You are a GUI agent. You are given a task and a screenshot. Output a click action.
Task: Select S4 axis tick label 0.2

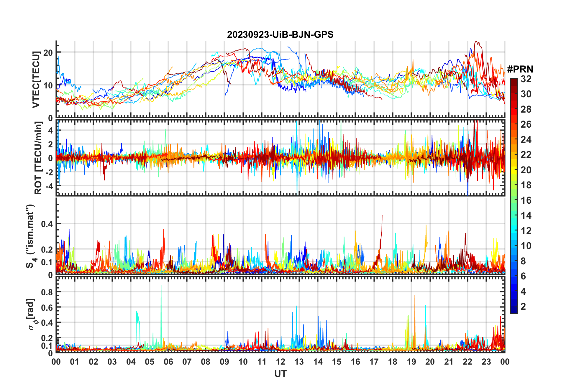[47, 250]
